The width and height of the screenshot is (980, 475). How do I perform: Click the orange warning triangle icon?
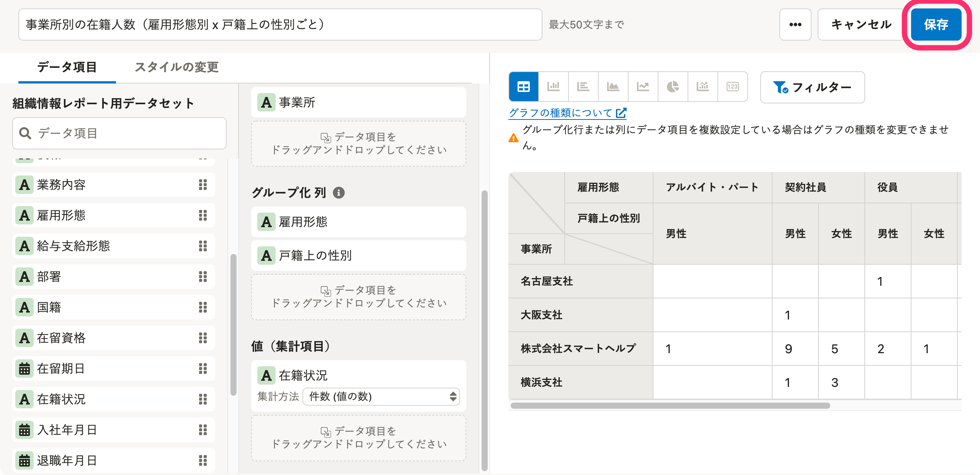tap(513, 138)
